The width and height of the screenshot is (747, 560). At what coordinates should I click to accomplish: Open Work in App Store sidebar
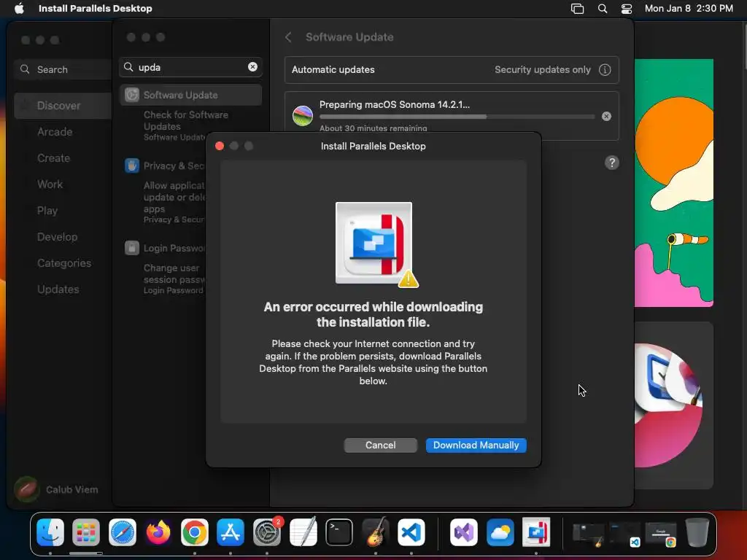point(50,184)
